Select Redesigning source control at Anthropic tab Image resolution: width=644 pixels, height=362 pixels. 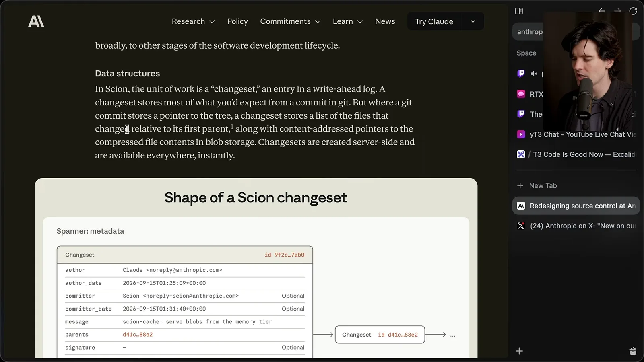coord(576,206)
